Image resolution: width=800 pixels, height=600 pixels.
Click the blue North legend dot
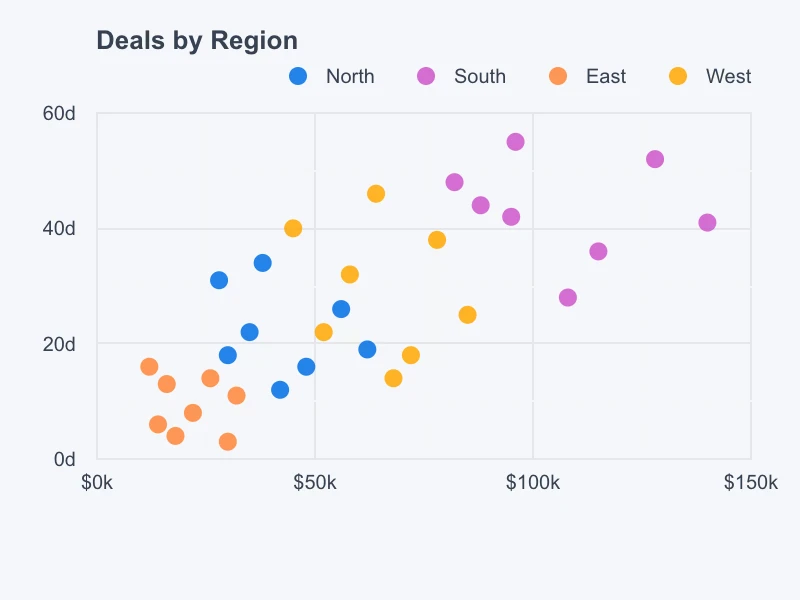(298, 76)
